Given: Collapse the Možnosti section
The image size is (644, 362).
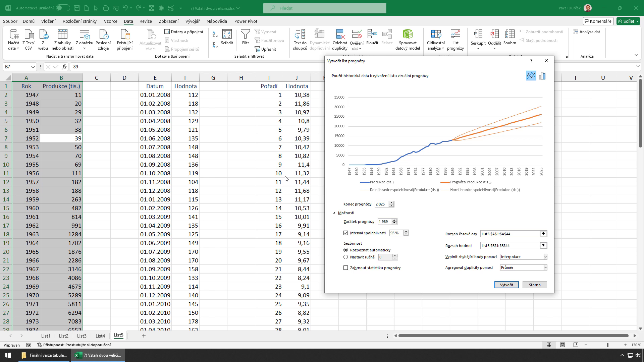Looking at the screenshot, I should click(334, 213).
